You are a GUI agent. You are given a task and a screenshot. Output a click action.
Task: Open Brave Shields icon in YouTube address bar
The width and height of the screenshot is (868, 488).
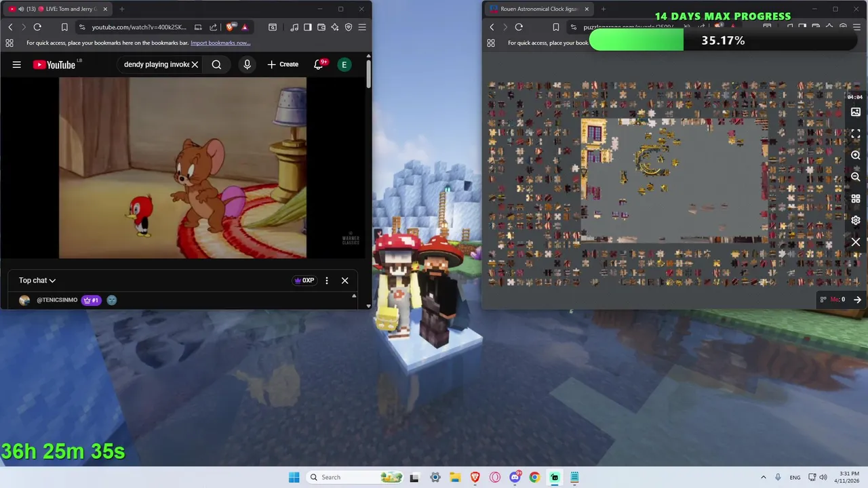coord(231,27)
